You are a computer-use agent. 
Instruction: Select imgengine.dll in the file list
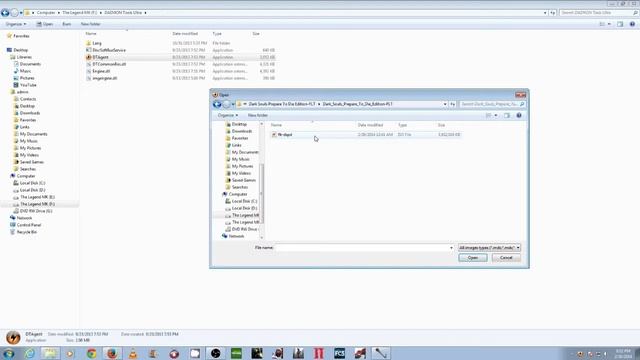point(104,78)
